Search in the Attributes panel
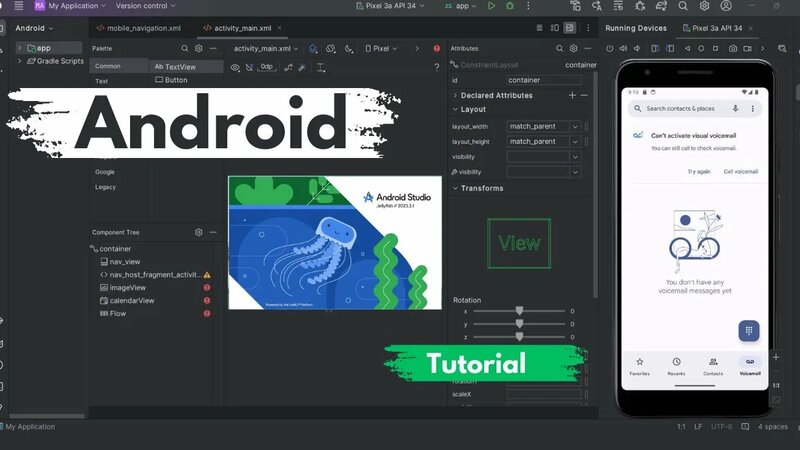Screen dimensions: 800x450 559,48
